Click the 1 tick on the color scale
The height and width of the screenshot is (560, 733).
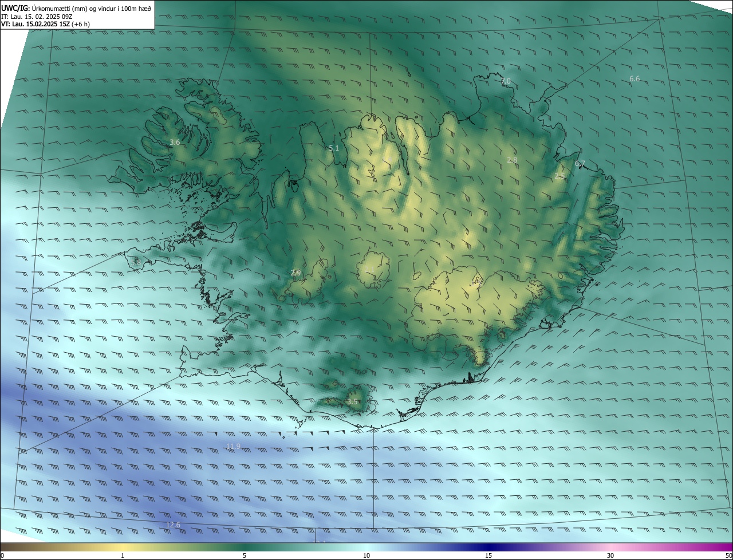(x=123, y=556)
